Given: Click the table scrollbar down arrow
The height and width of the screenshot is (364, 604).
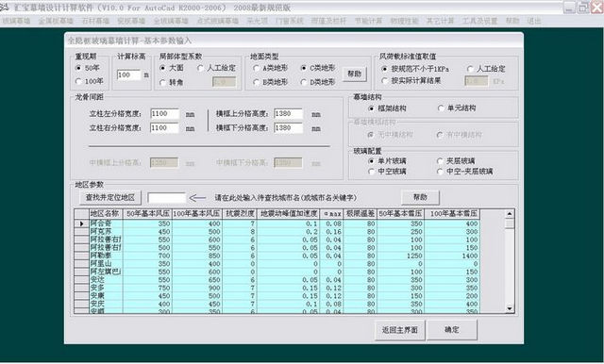Looking at the screenshot, I should pos(510,308).
